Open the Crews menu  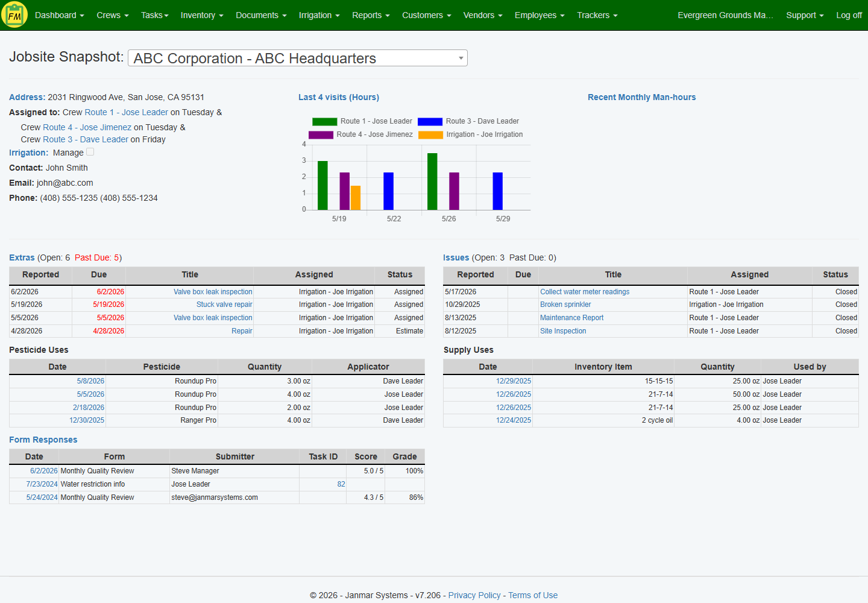[113, 15]
